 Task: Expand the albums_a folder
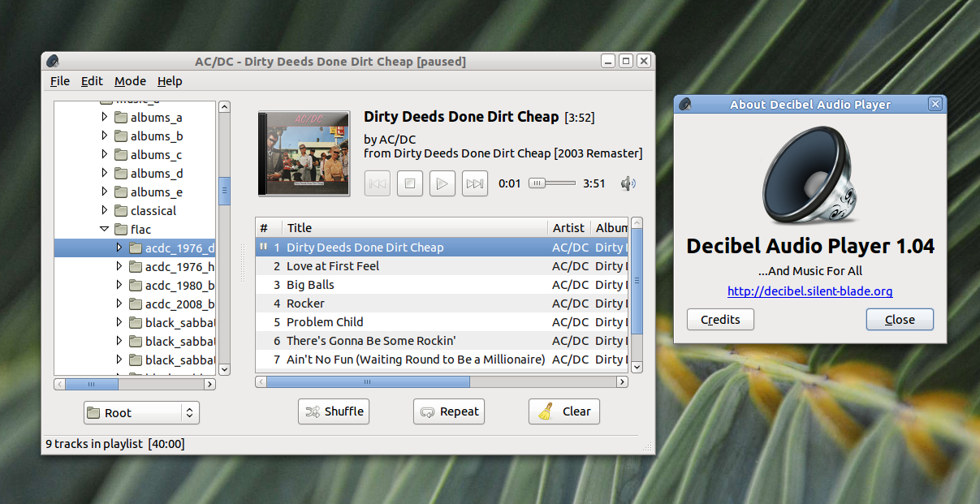click(104, 117)
